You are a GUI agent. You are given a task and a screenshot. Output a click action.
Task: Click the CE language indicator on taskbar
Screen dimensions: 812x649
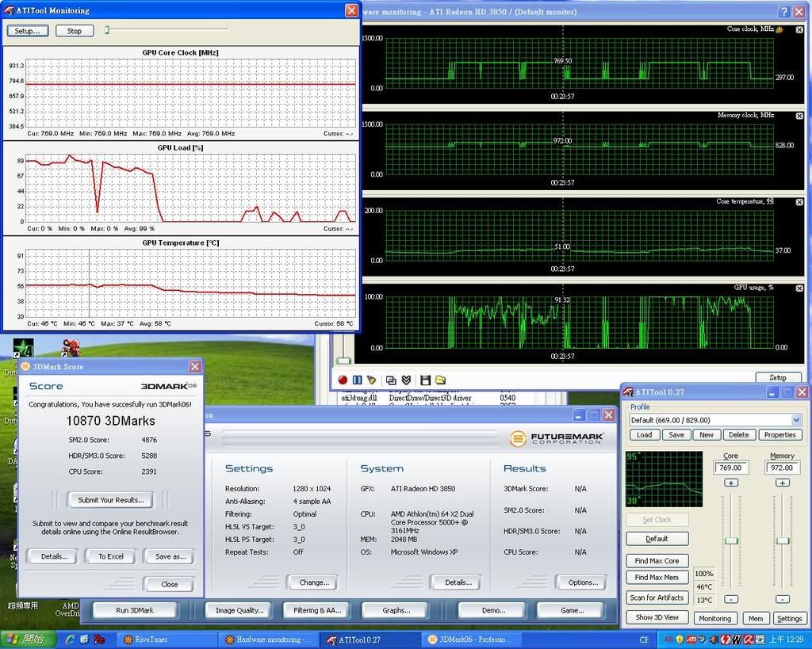tap(644, 639)
